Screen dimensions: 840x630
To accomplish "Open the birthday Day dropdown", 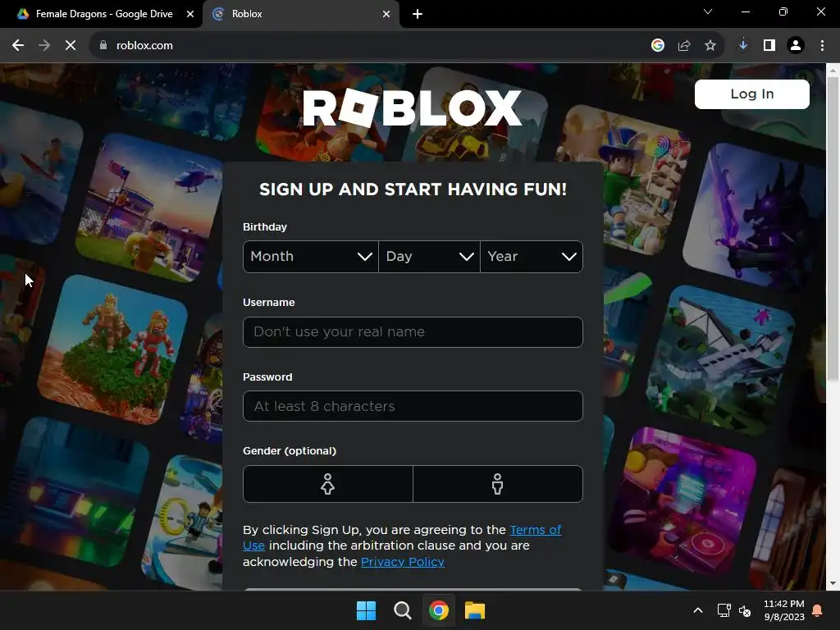I will tap(429, 257).
